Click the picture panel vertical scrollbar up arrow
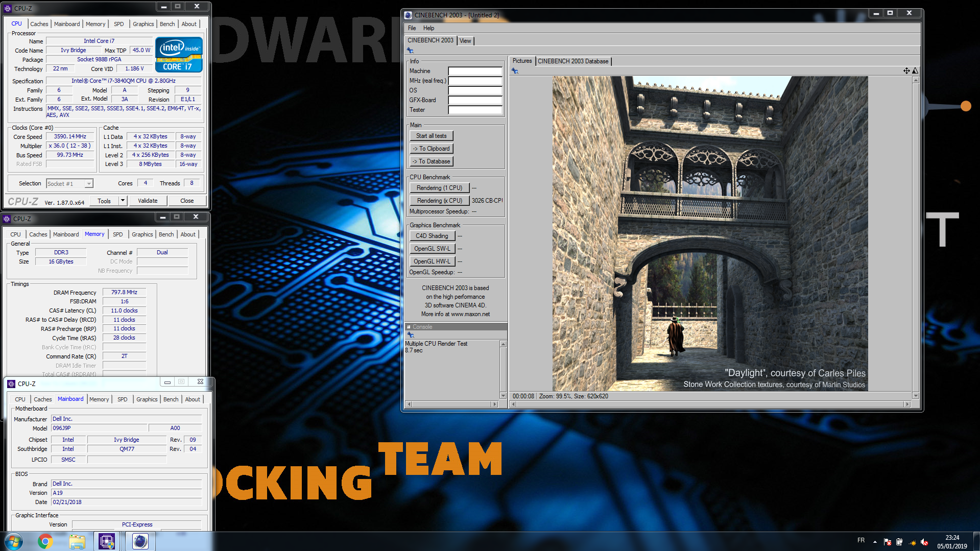This screenshot has width=980, height=551. (915, 80)
